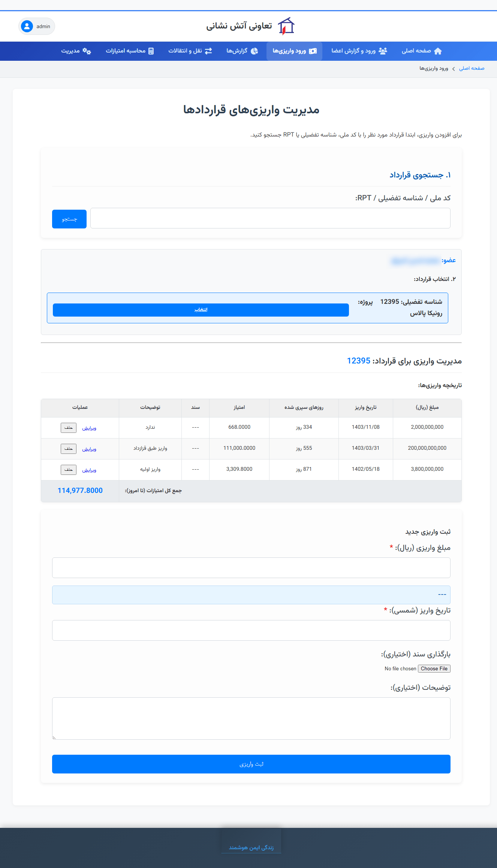The height and width of the screenshot is (868, 497).
Task: Click the members group icon in navbar
Action: pos(383,51)
